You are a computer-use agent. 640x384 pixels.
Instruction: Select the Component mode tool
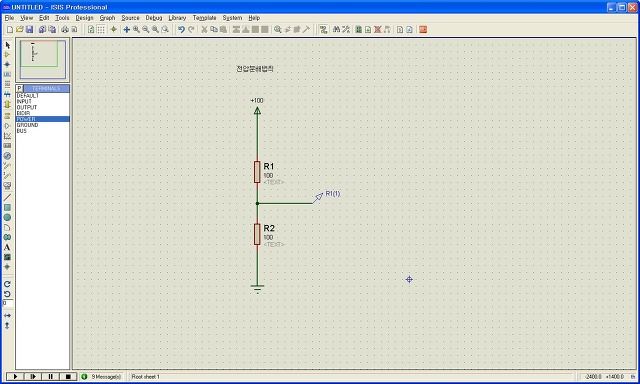(7, 55)
